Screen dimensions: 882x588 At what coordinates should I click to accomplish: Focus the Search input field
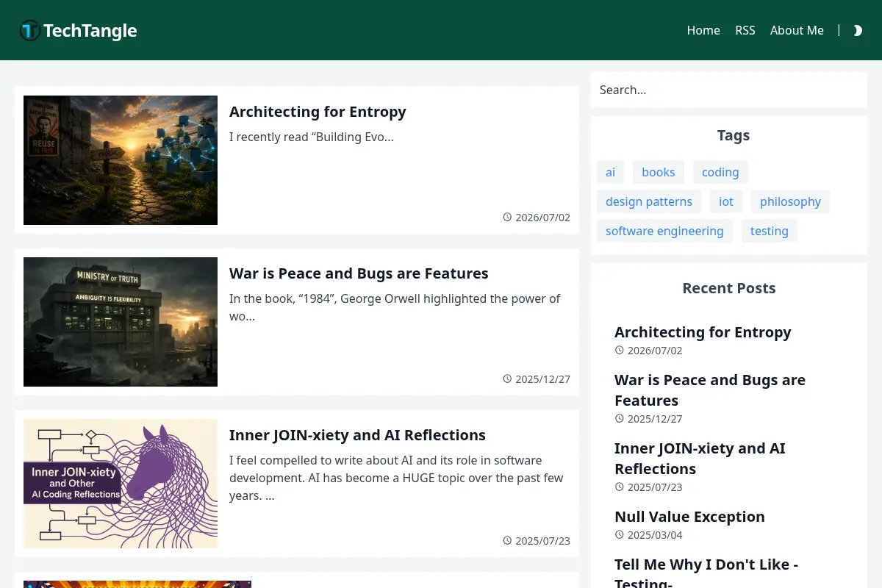coord(729,90)
